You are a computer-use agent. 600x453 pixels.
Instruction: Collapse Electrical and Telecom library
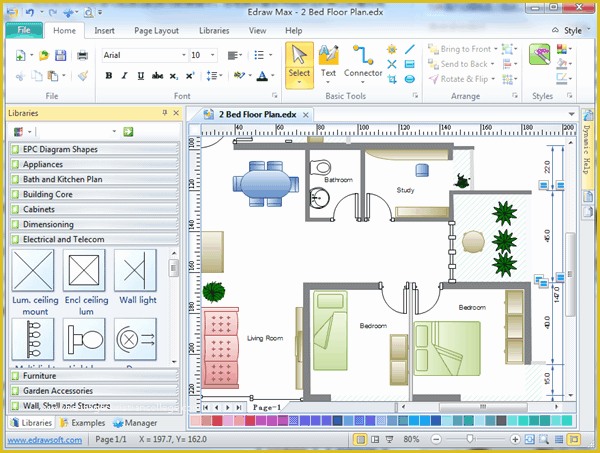click(x=94, y=239)
